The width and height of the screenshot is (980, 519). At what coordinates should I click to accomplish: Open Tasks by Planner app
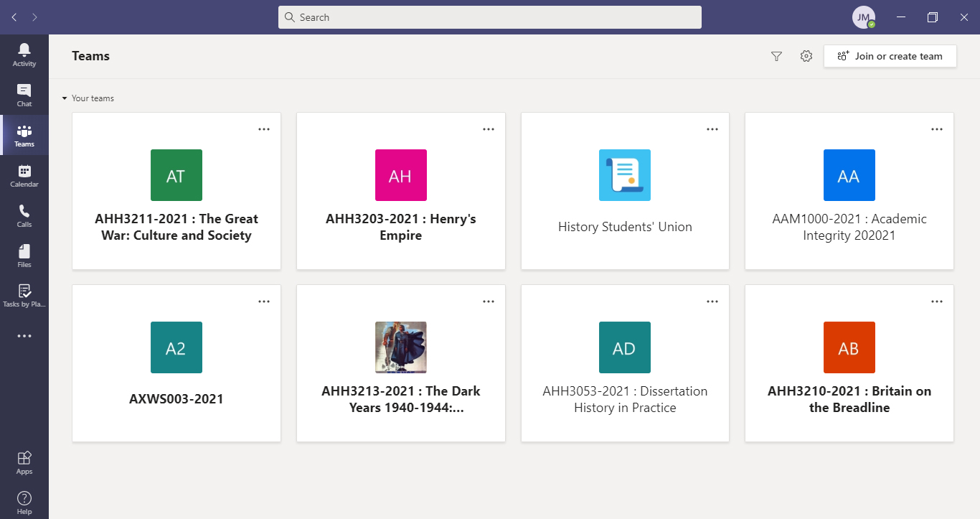point(24,296)
